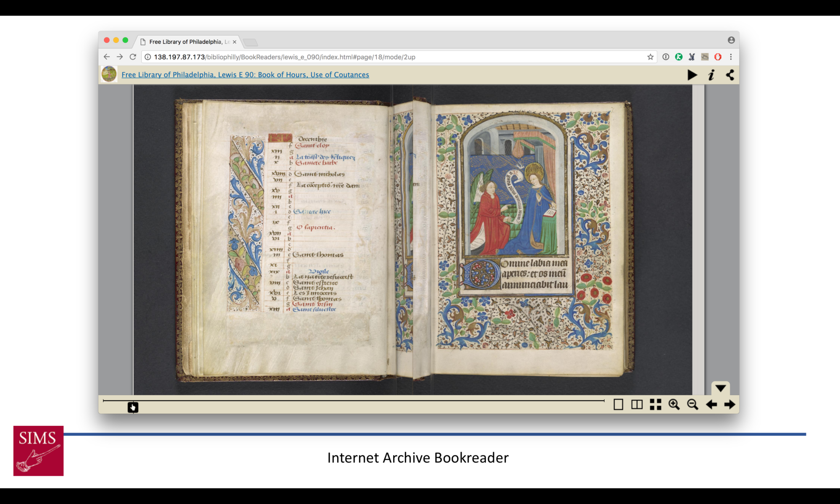This screenshot has height=504, width=840.
Task: Reload the page with refresh icon
Action: (133, 57)
